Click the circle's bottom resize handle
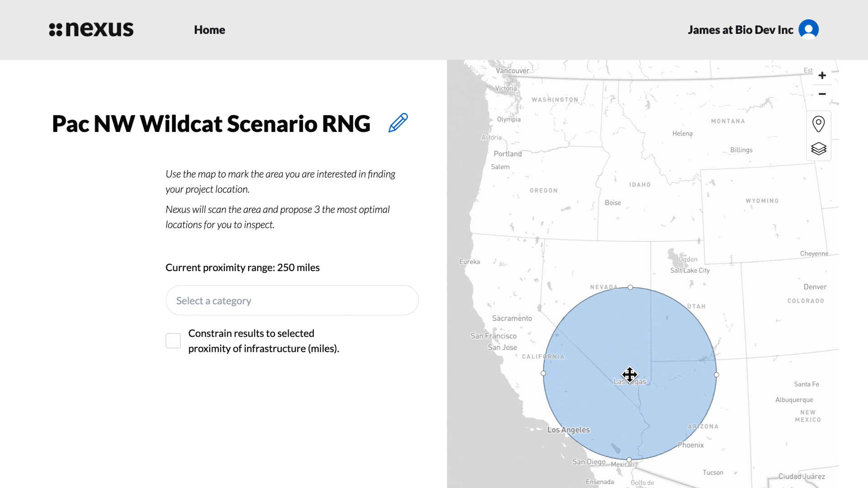 pyautogui.click(x=629, y=460)
